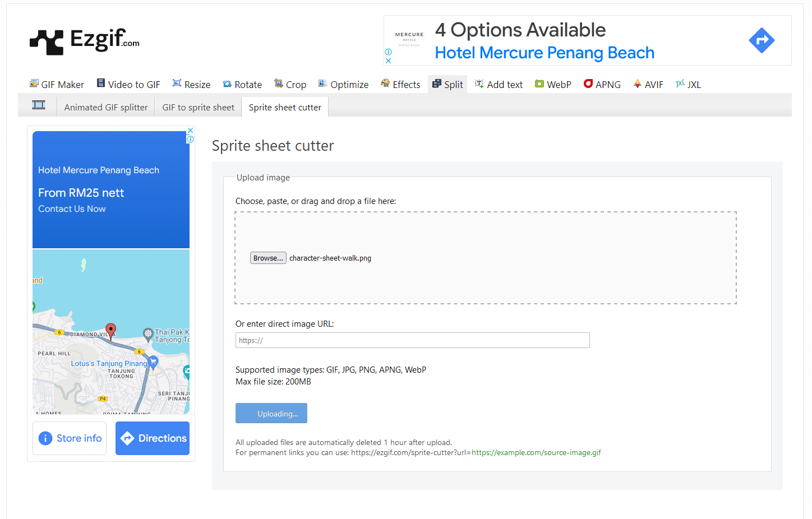Viewport: 812px width, 519px height.
Task: Open JXL tools link
Action: pyautogui.click(x=694, y=85)
